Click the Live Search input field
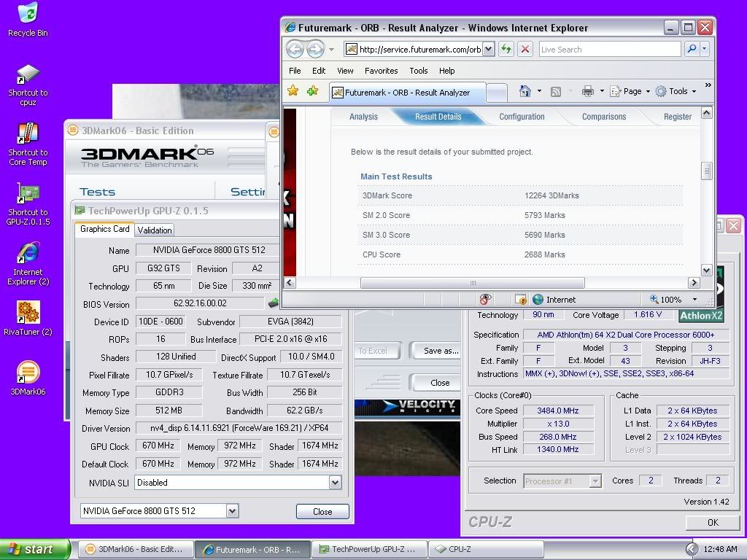Viewport: 747px width, 560px height. point(610,49)
